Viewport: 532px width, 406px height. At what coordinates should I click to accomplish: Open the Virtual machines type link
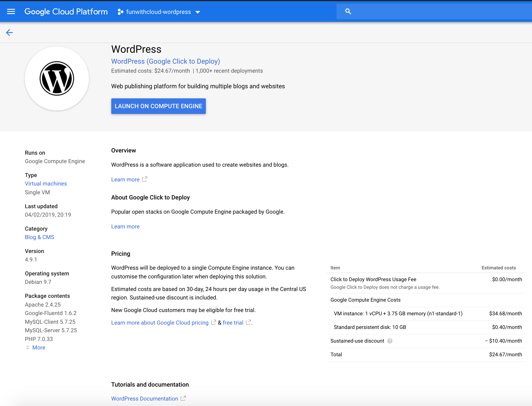46,184
